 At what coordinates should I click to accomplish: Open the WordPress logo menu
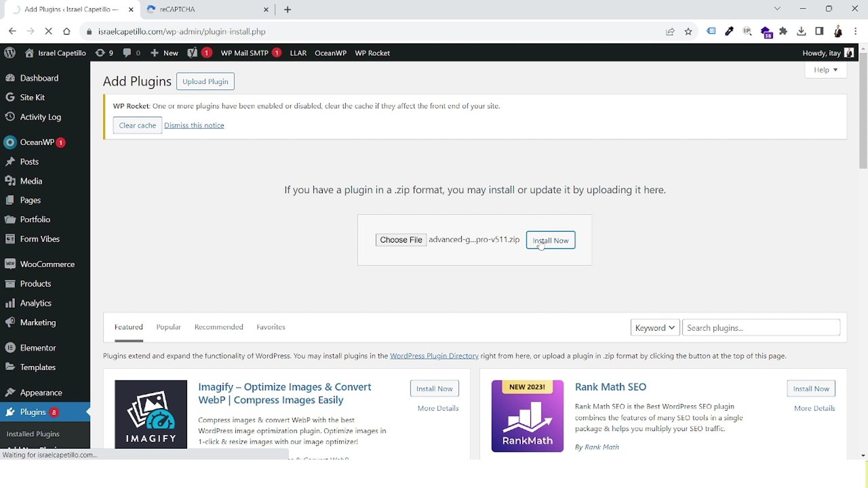pos(9,53)
